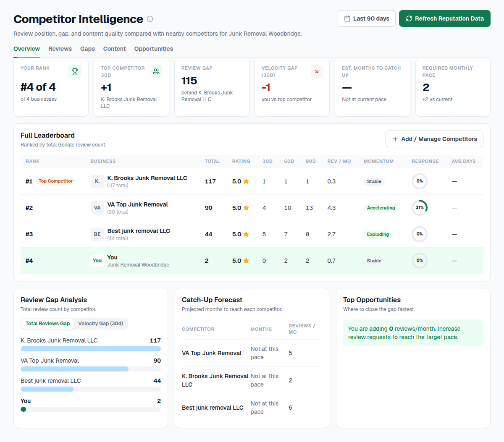Image resolution: width=504 pixels, height=442 pixels.
Task: Click the red arrow icon in Velocity Gap card
Action: click(317, 71)
